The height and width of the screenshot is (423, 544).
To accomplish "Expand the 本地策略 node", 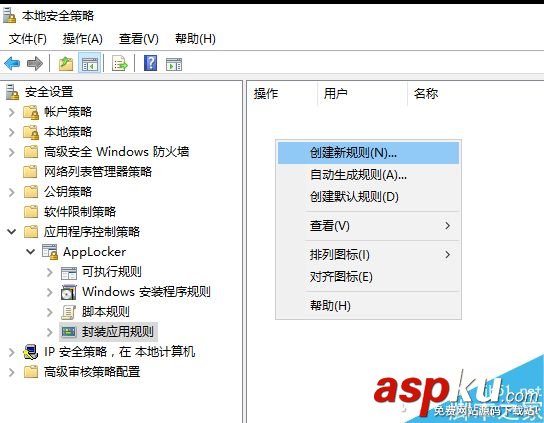I will pyautogui.click(x=11, y=132).
